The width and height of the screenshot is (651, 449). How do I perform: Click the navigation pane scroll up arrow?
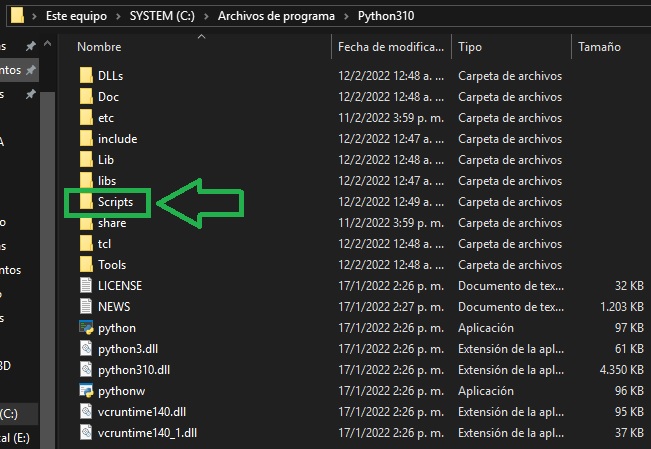(x=47, y=44)
